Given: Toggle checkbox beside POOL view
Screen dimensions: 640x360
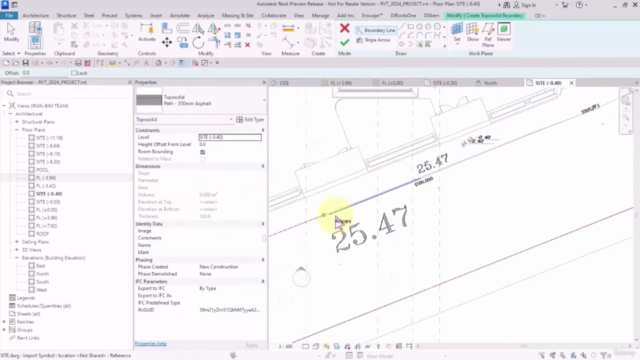Looking at the screenshot, I should (31, 170).
